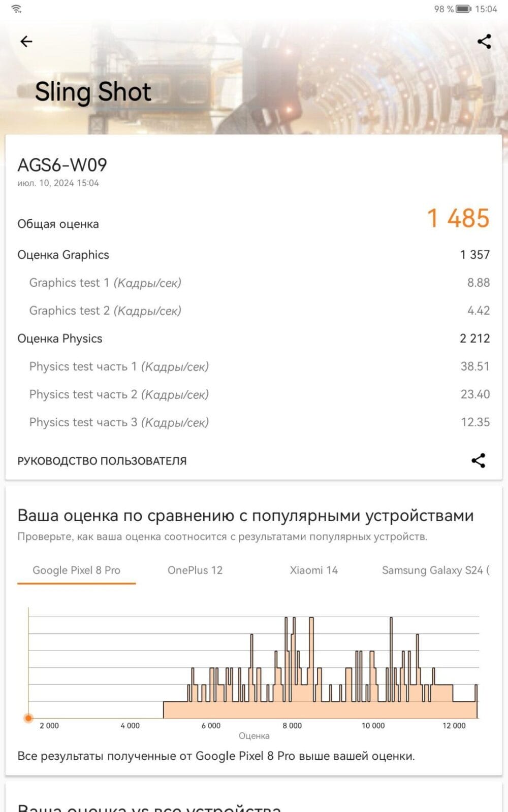
Task: Tap the battery status icon
Action: coord(463,9)
